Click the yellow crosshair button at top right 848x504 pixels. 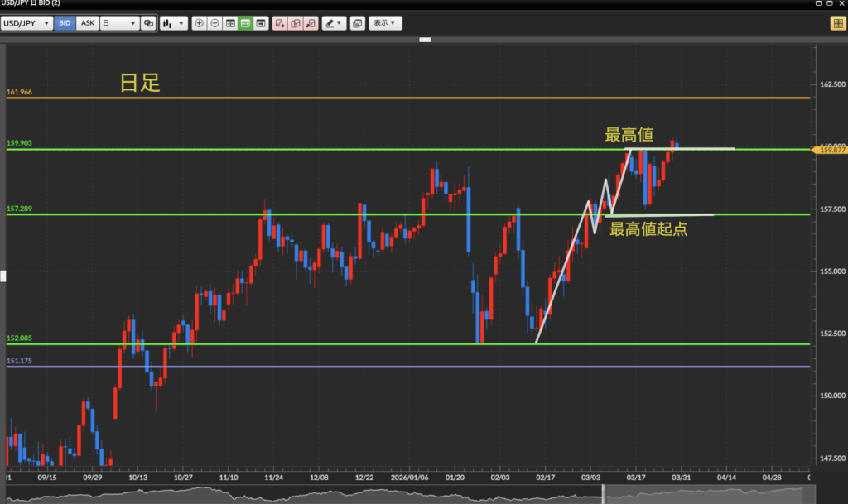(836, 23)
